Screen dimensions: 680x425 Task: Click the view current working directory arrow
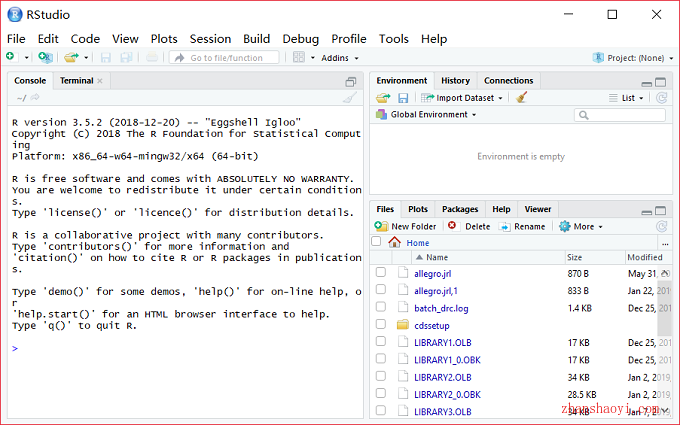(35, 98)
